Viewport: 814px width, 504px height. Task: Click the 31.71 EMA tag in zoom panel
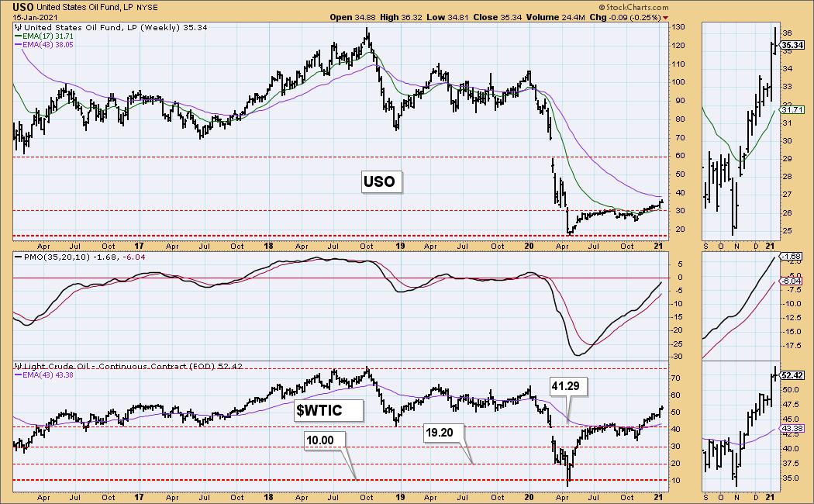point(793,110)
